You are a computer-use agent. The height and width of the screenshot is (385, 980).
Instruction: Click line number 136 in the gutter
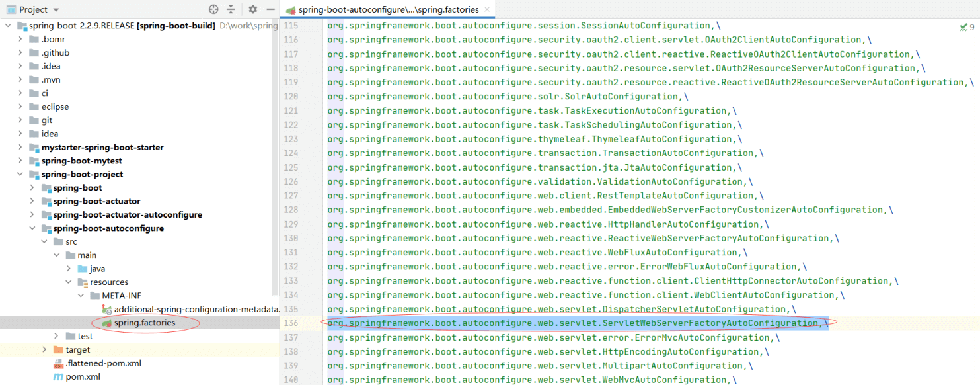coord(290,323)
